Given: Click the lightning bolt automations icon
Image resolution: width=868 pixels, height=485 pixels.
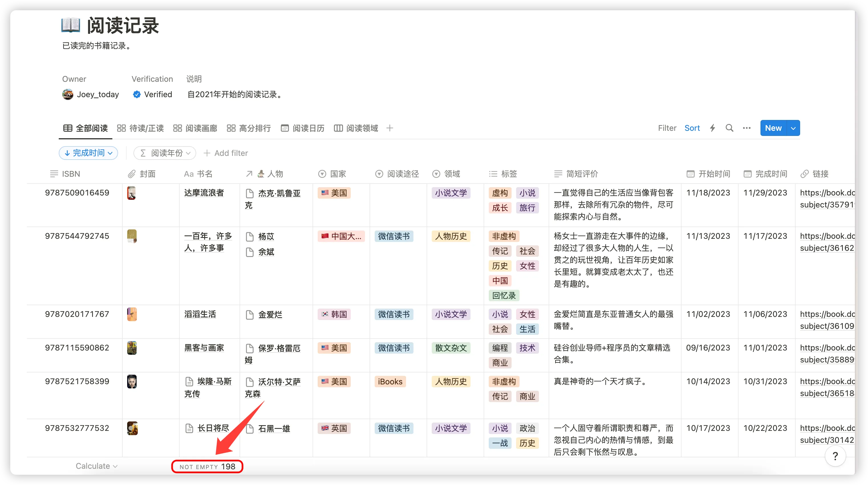Looking at the screenshot, I should tap(712, 128).
